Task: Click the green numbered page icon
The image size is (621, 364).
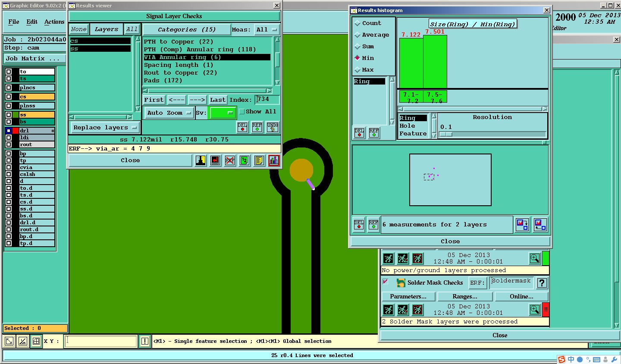Action: [x=245, y=160]
